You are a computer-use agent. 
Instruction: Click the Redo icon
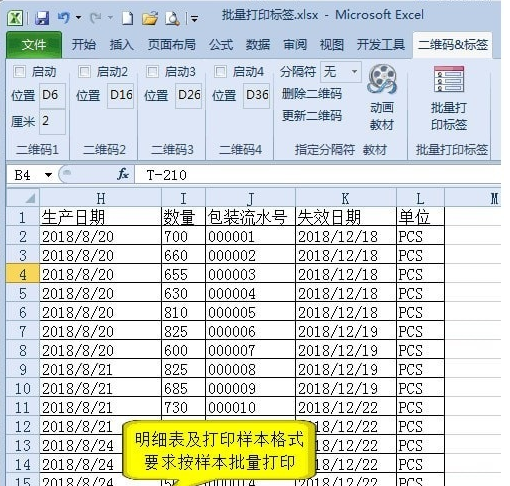coord(96,18)
